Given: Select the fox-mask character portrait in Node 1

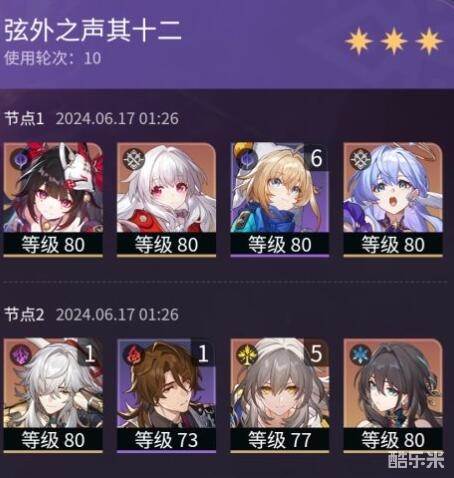Looking at the screenshot, I should tap(53, 188).
